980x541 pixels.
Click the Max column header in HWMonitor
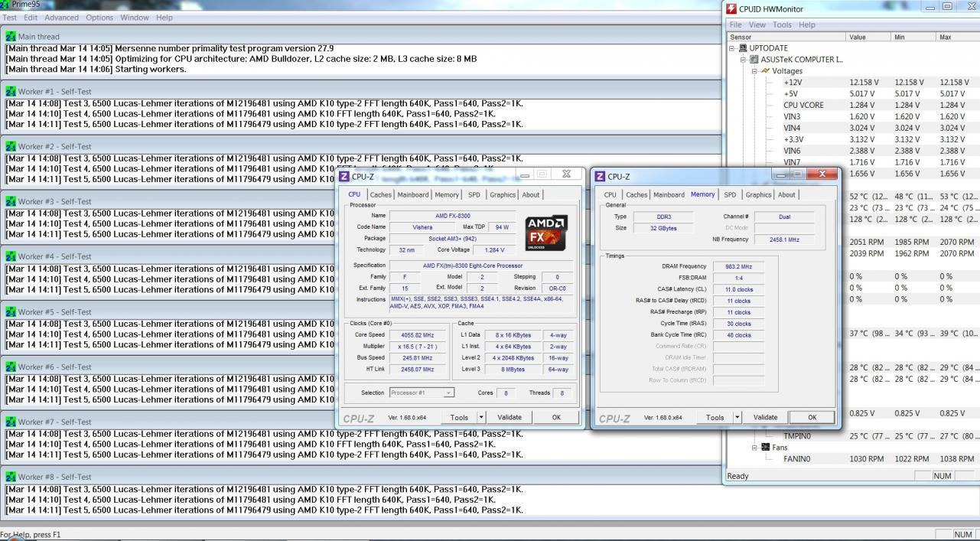[957, 37]
